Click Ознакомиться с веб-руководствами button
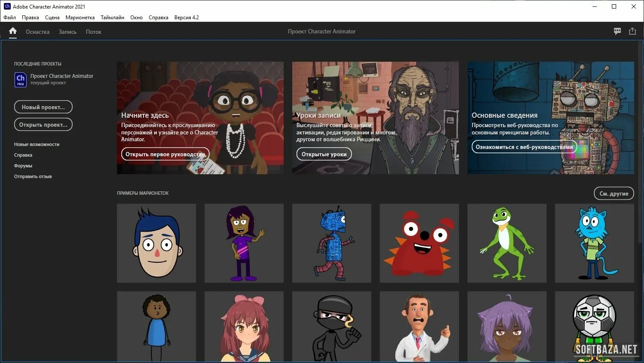The height and width of the screenshot is (363, 644). [x=524, y=147]
